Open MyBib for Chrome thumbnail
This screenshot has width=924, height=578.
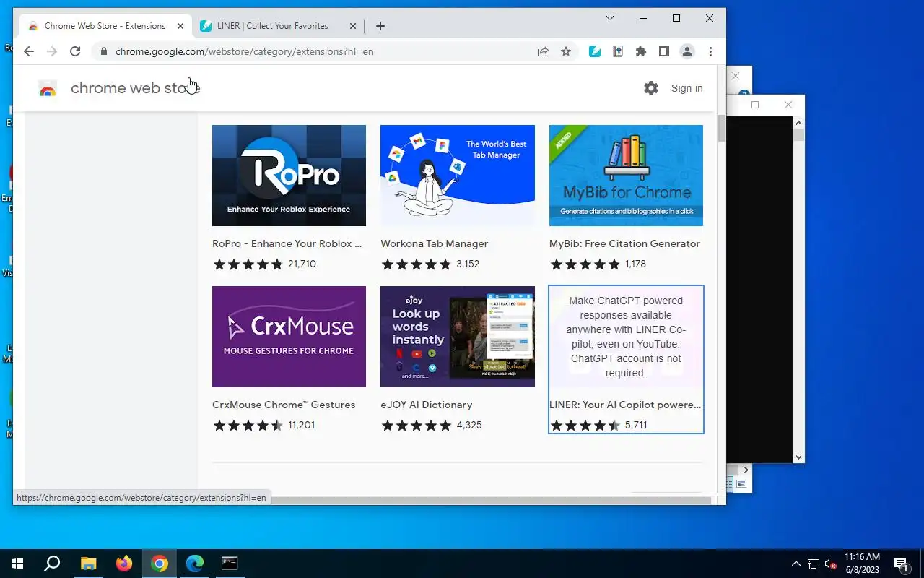[626, 176]
